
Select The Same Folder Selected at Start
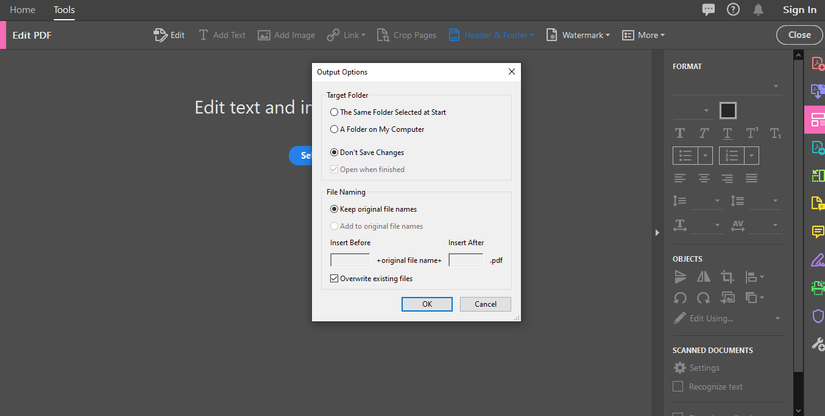click(388, 112)
